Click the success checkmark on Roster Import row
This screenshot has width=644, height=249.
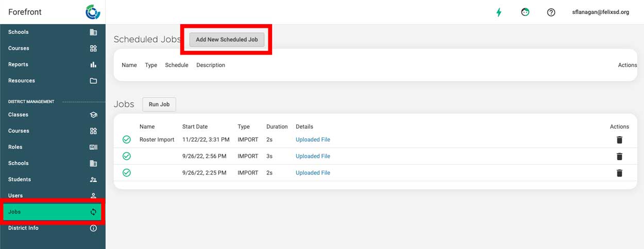127,139
